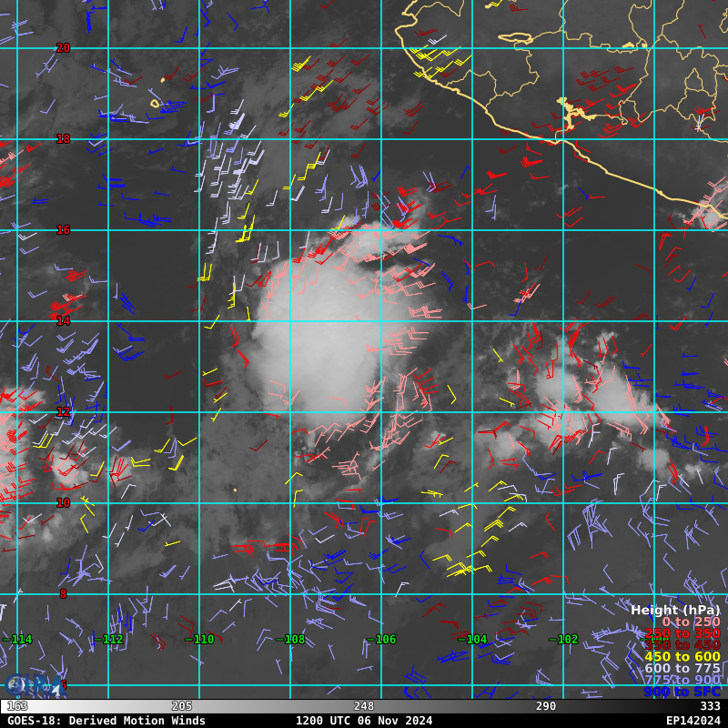Viewport: 728px width, 728px height.
Task: Click the colorbar value 333
Action: [x=711, y=706]
